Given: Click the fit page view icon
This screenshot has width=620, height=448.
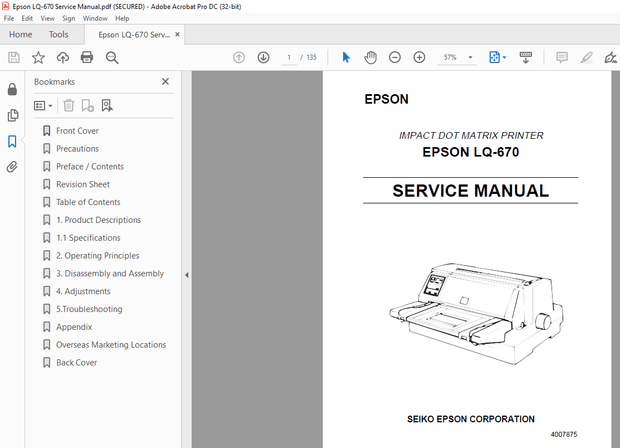Looking at the screenshot, I should 495,58.
